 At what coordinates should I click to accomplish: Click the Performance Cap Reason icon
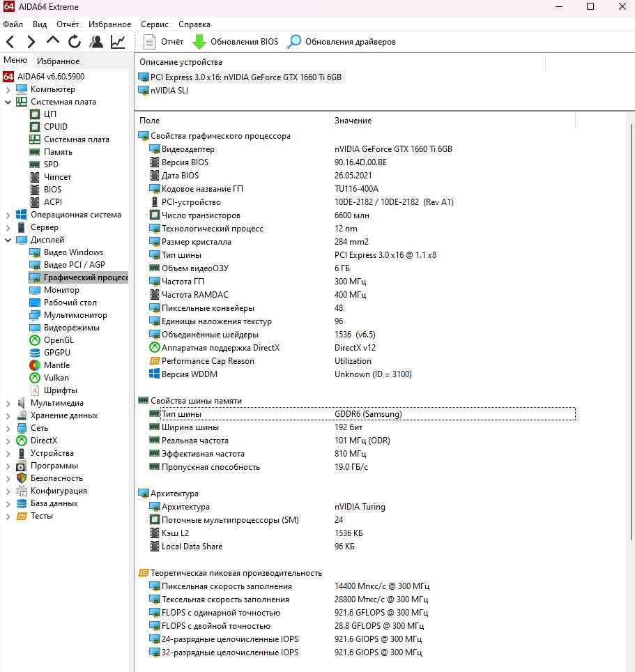pyautogui.click(x=154, y=361)
